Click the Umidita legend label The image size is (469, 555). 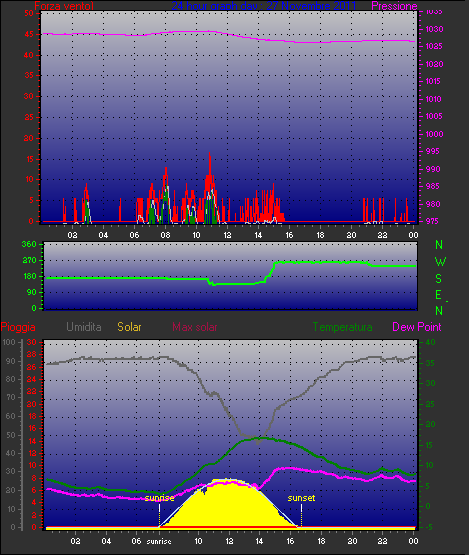tap(84, 327)
